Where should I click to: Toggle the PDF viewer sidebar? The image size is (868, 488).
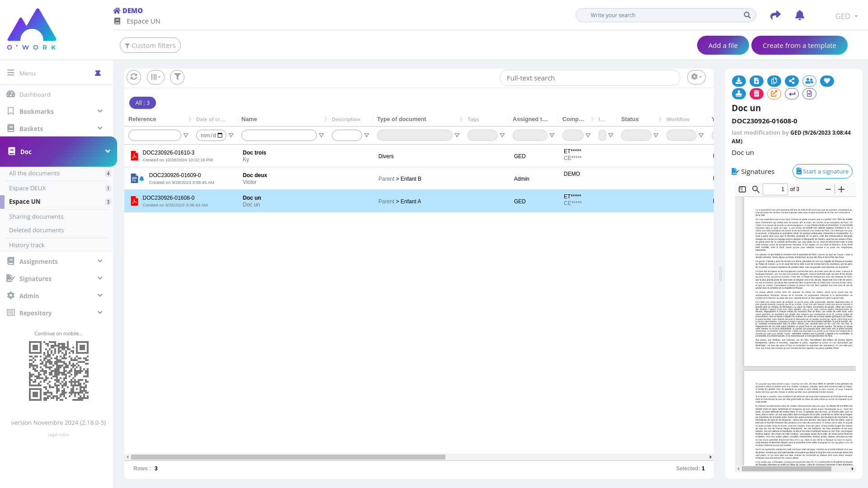pyautogui.click(x=742, y=190)
